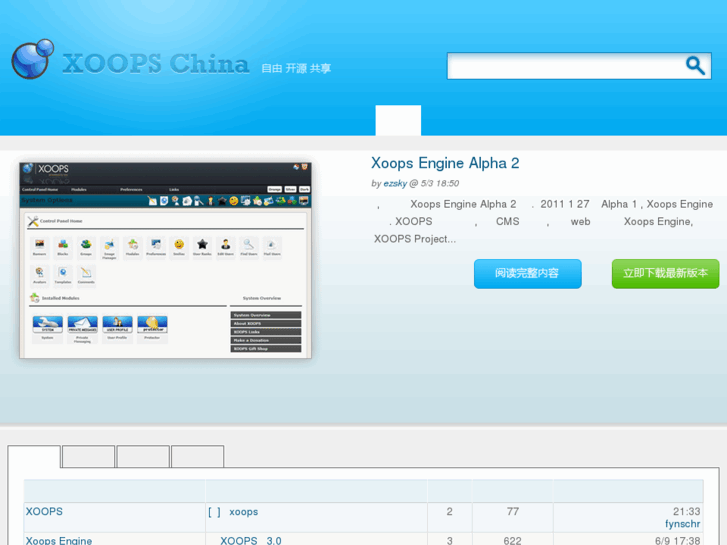This screenshot has width=727, height=545.
Task: Visit author ezsky's profile link
Action: [395, 183]
